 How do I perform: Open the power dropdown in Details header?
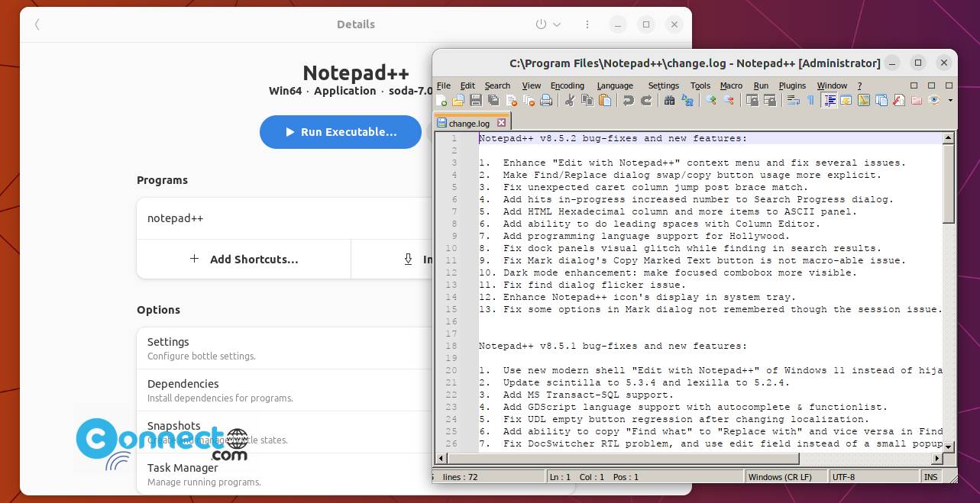pos(548,24)
